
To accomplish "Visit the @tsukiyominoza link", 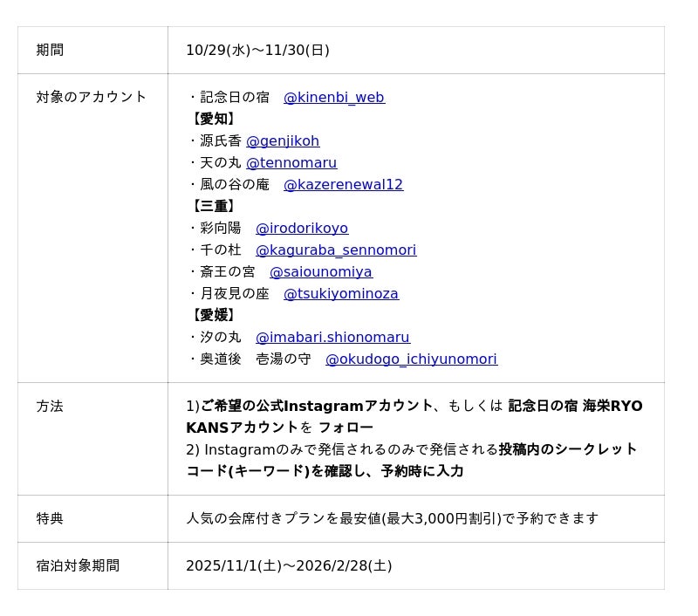I will (340, 294).
